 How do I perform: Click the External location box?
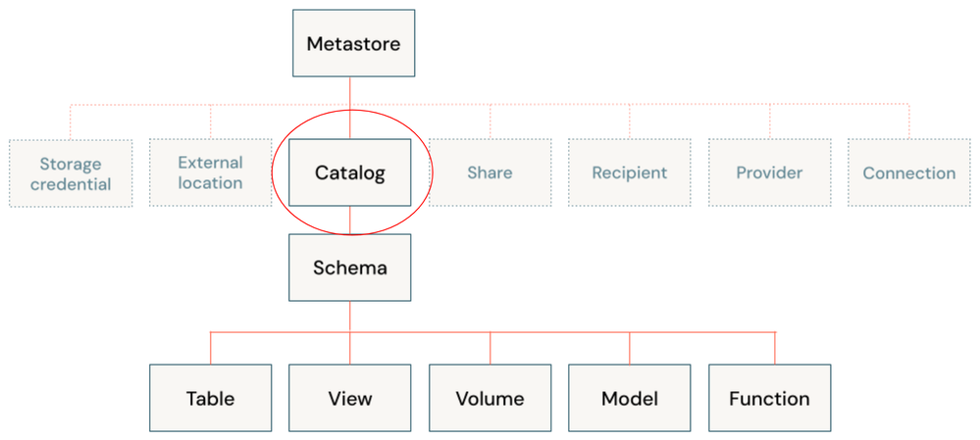click(210, 172)
